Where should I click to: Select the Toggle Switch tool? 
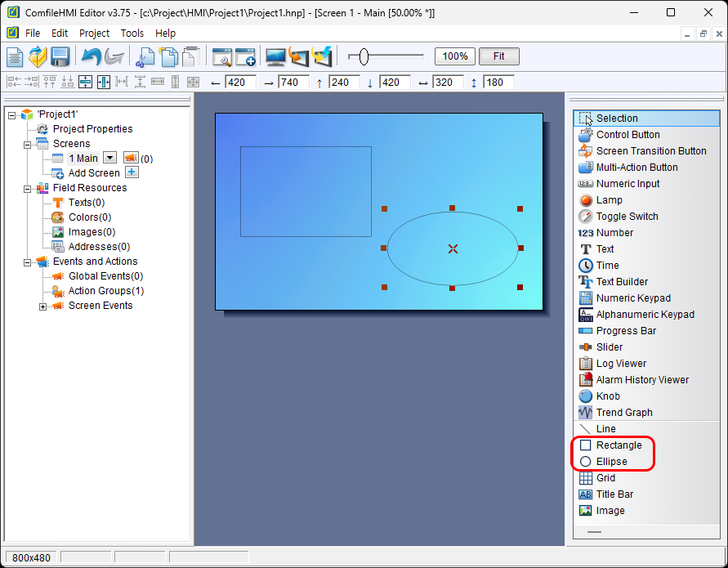[627, 217]
